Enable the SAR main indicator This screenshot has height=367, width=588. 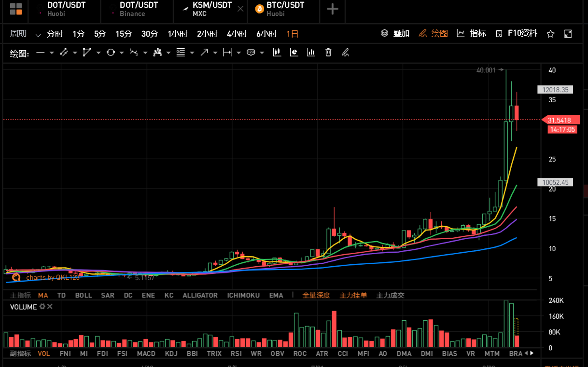(108, 295)
